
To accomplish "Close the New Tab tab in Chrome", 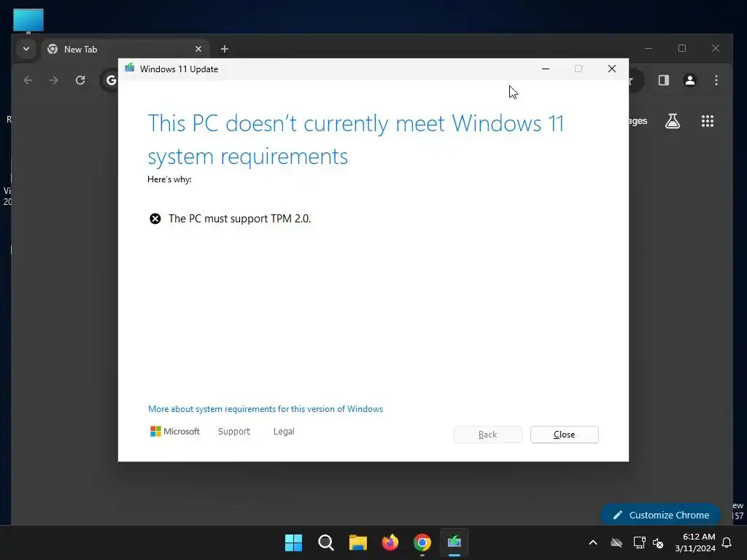I will tap(198, 49).
